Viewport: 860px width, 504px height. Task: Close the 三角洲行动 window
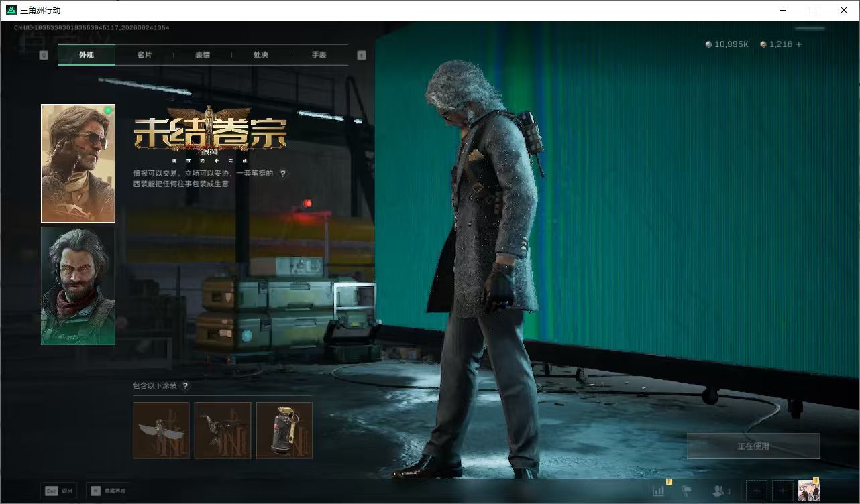844,10
